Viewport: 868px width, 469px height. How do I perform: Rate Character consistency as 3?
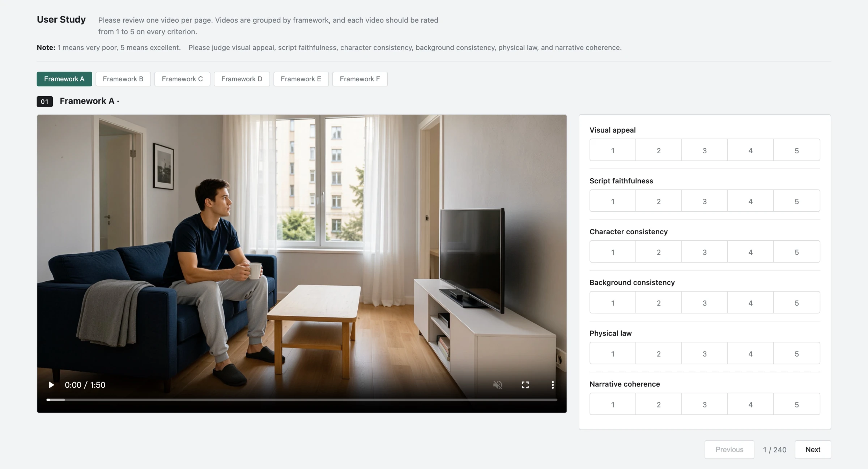click(x=705, y=252)
